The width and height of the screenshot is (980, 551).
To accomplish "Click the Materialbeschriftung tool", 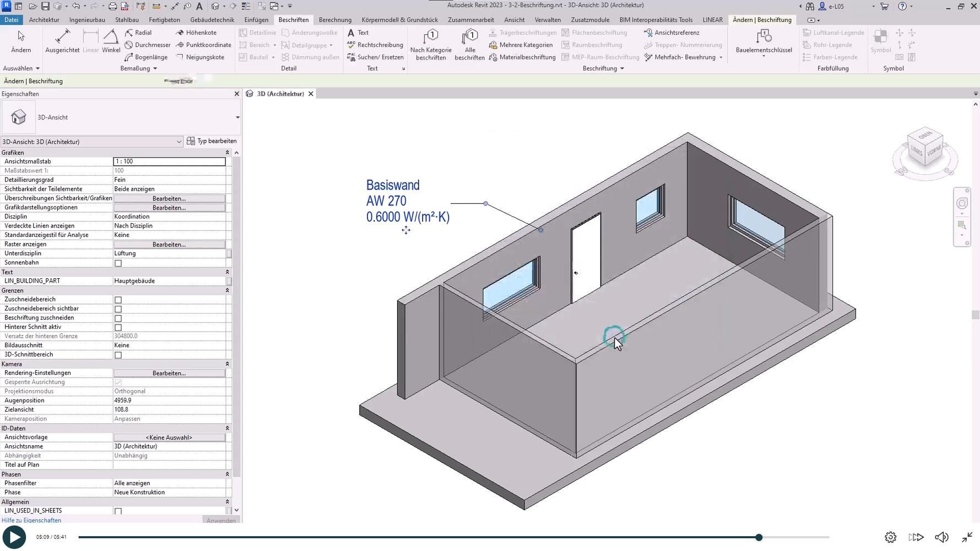I will (522, 57).
